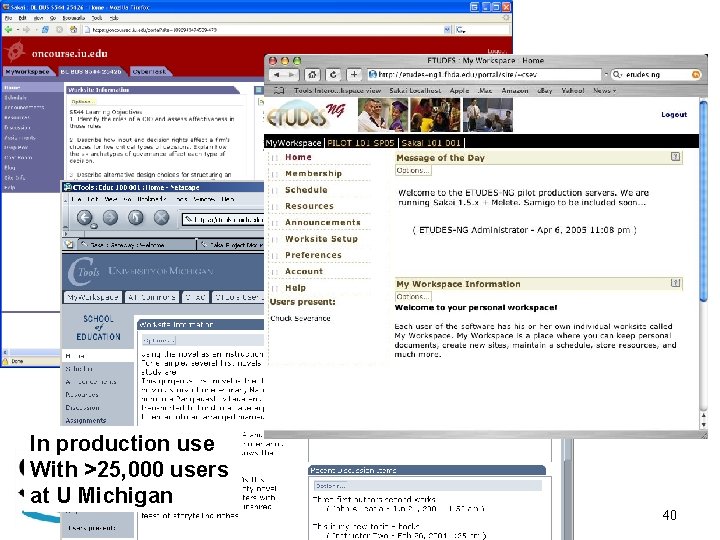Image resolution: width=720 pixels, height=540 pixels.
Task: Click the Netscape back button in CTools window
Action: coord(84,217)
